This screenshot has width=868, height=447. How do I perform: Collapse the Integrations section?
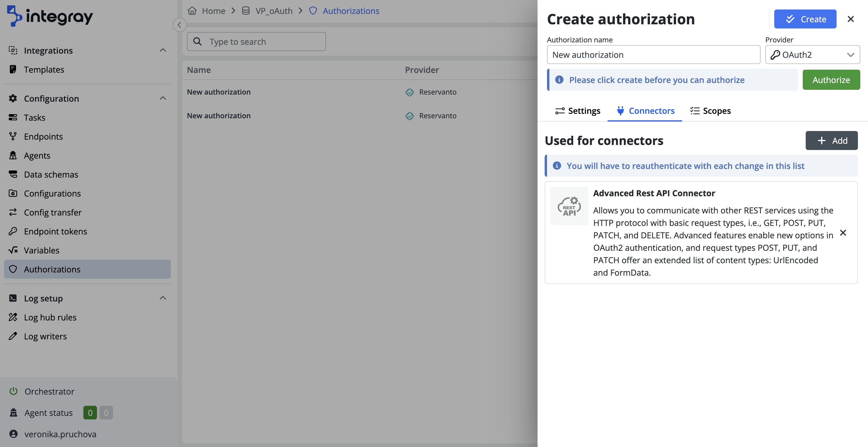pos(163,50)
